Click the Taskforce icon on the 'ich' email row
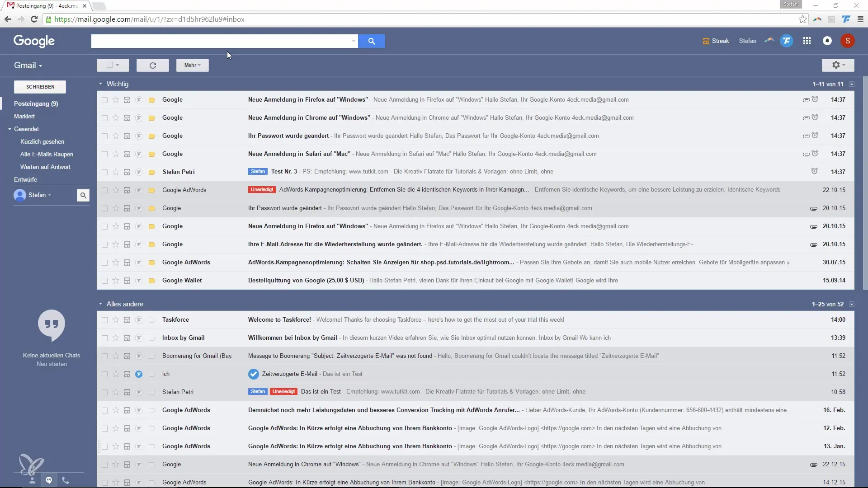This screenshot has width=868, height=488. pos(139,374)
